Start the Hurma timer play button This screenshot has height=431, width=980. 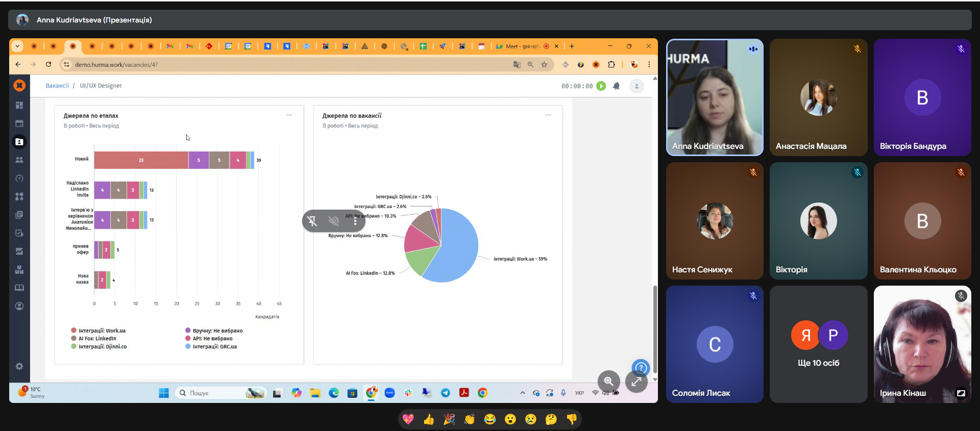click(x=601, y=86)
